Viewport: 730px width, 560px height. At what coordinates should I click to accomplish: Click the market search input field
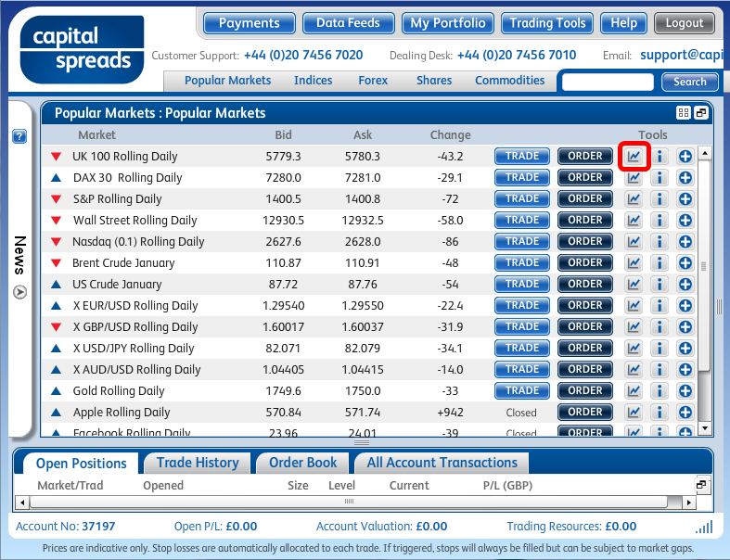(x=608, y=82)
